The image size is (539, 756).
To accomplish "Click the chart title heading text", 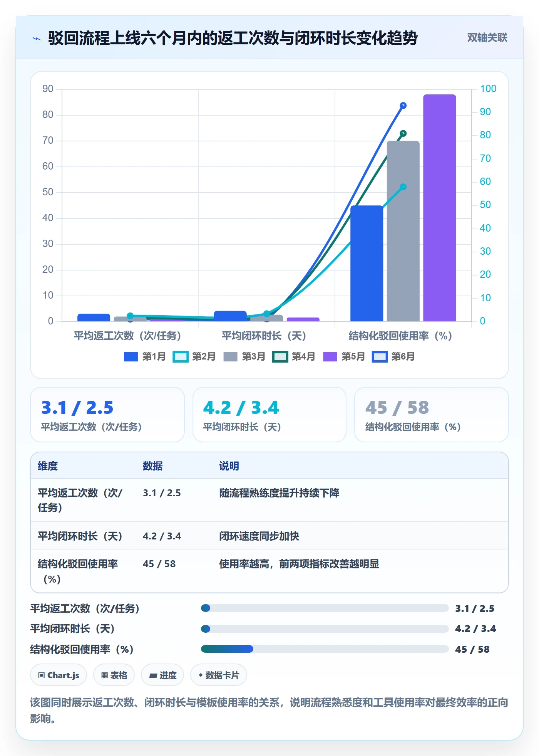I will (233, 38).
